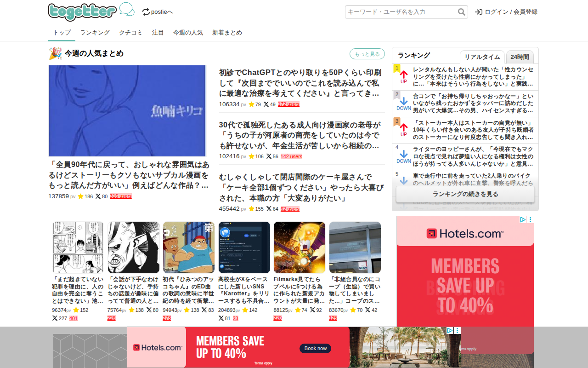Select the 24時間 ranking tab

[x=520, y=57]
